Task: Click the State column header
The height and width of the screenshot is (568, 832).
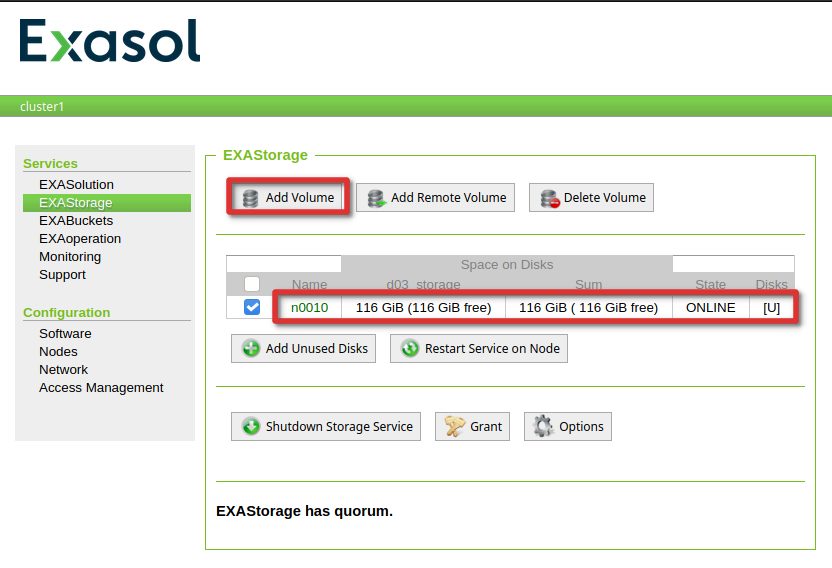Action: pyautogui.click(x=710, y=285)
